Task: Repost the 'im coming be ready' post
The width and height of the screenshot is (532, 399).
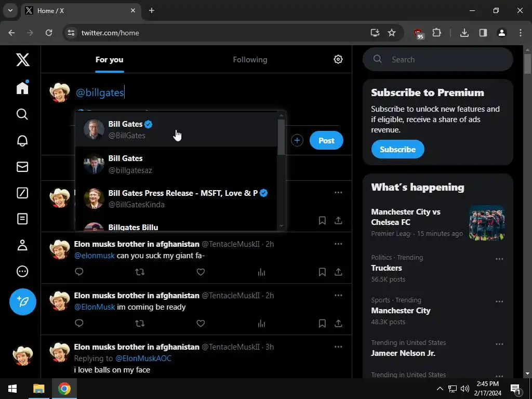Action: 140,323
